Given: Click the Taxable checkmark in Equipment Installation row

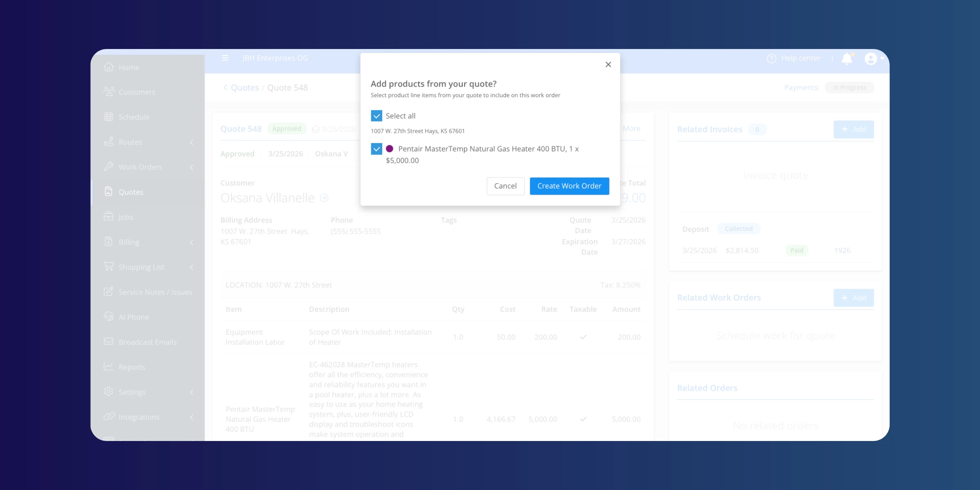Looking at the screenshot, I should [583, 337].
